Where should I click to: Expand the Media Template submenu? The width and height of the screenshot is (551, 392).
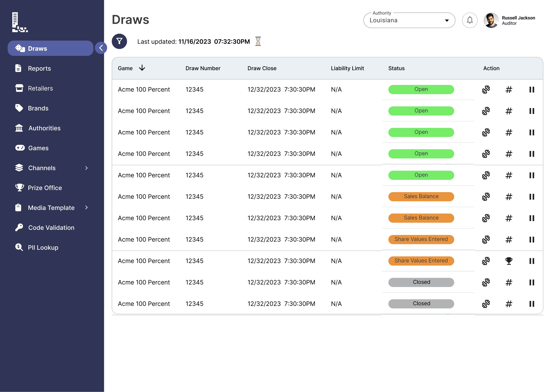click(86, 208)
